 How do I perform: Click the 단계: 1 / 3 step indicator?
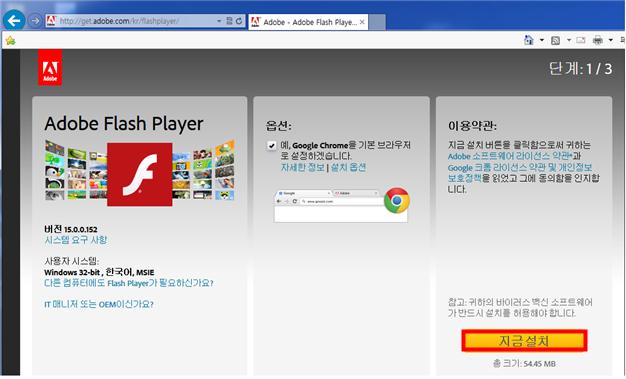point(580,69)
